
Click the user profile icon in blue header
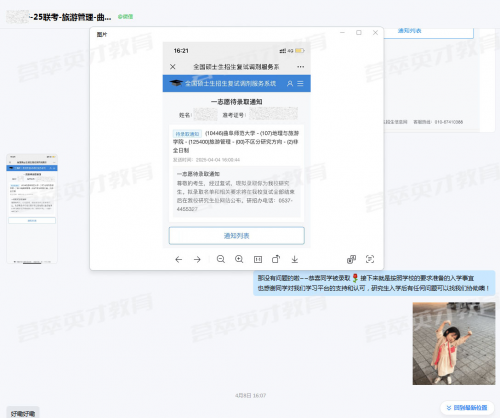tap(290, 83)
